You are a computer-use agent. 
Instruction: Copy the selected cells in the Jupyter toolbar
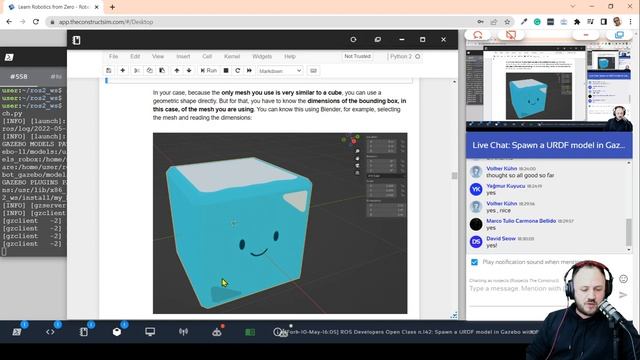coord(149,71)
